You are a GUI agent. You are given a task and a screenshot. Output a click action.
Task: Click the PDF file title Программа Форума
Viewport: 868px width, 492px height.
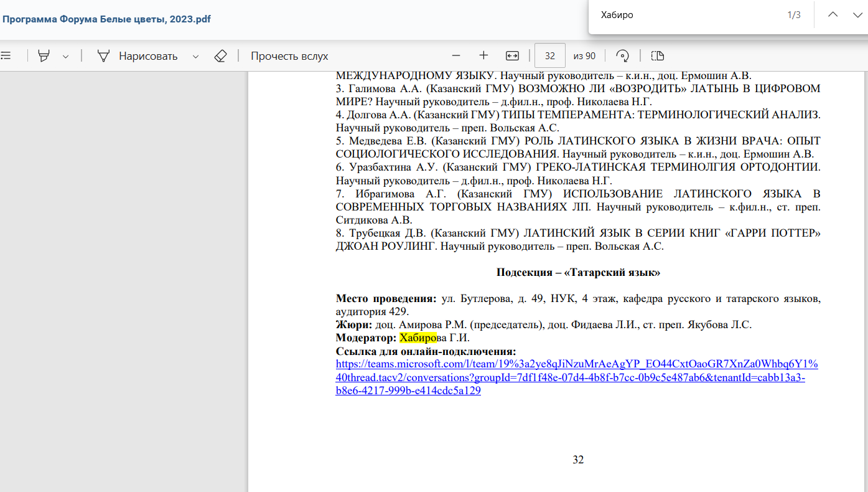tap(106, 19)
